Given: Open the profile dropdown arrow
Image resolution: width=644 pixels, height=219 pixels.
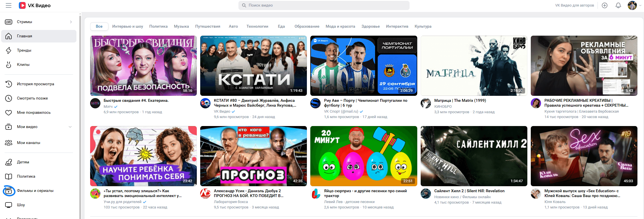Looking at the screenshot, I should click(640, 5).
